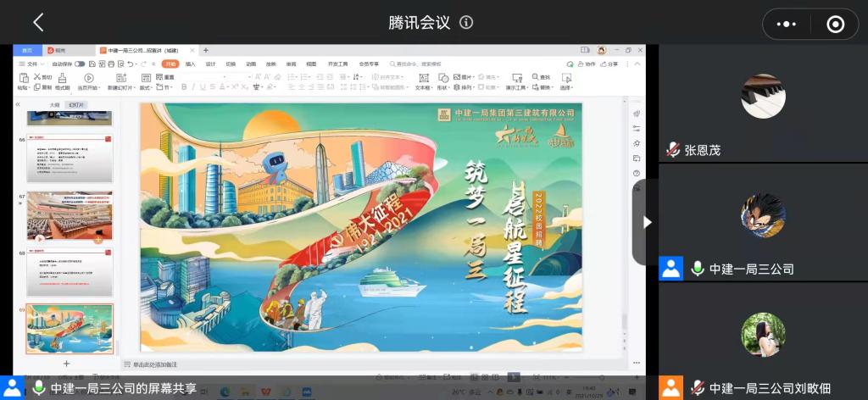Open the file (文件) menu dropdown
The image size is (868, 400).
(x=34, y=64)
